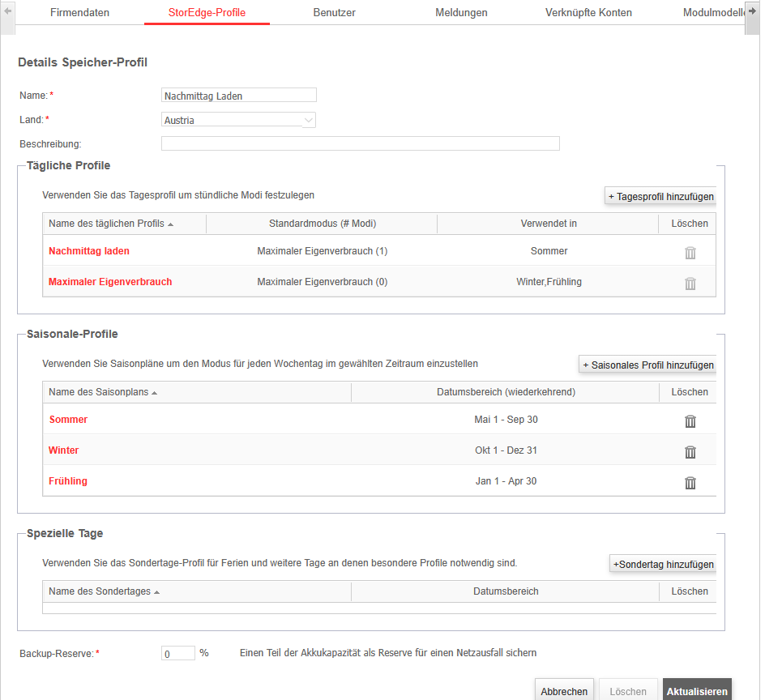The height and width of the screenshot is (700, 765).
Task: Delete the Sommer seasonal profile via trash icon
Action: point(690,421)
